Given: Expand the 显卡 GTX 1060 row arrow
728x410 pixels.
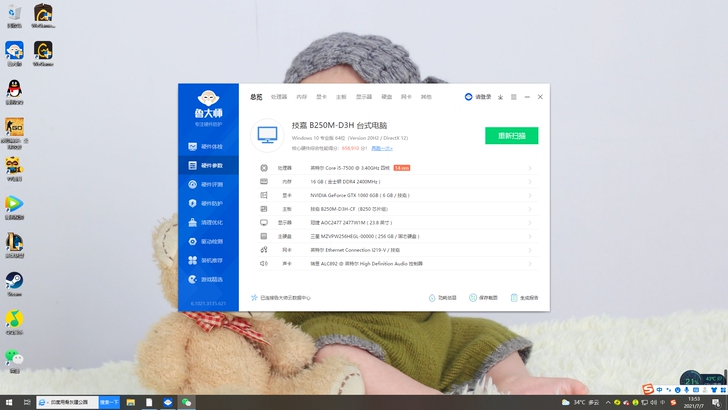Looking at the screenshot, I should (x=530, y=195).
